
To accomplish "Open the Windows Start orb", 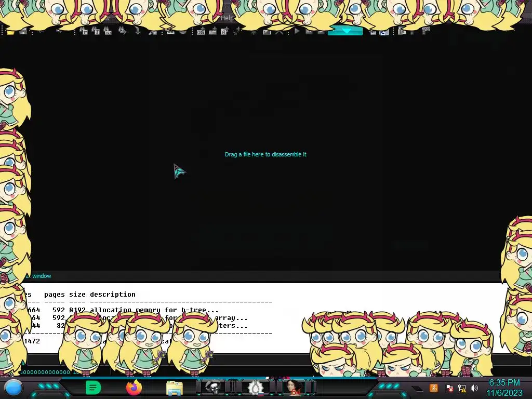I will coord(14,388).
